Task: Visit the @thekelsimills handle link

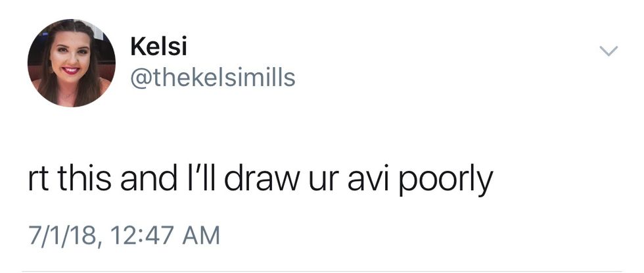Action: 213,78
